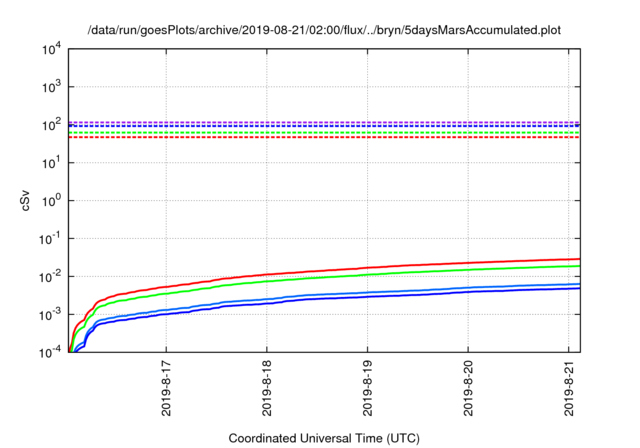Click the 2019-8-21 date tick label

[x=569, y=388]
